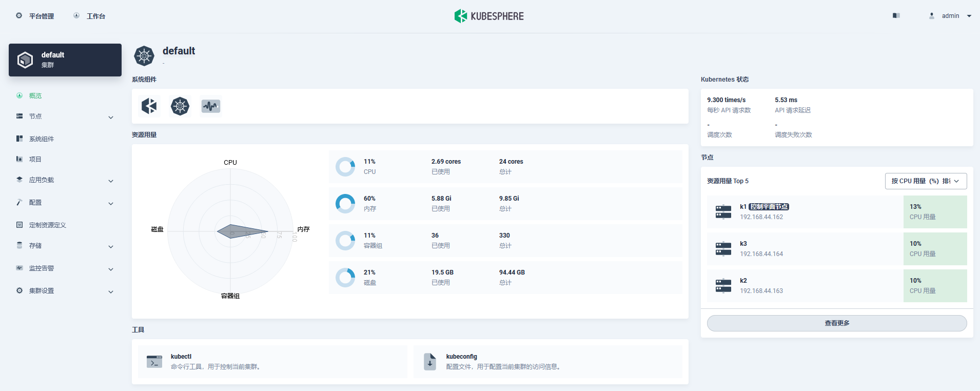The height and width of the screenshot is (391, 980).
Task: Click the 存储 sidebar database icon
Action: (x=19, y=245)
